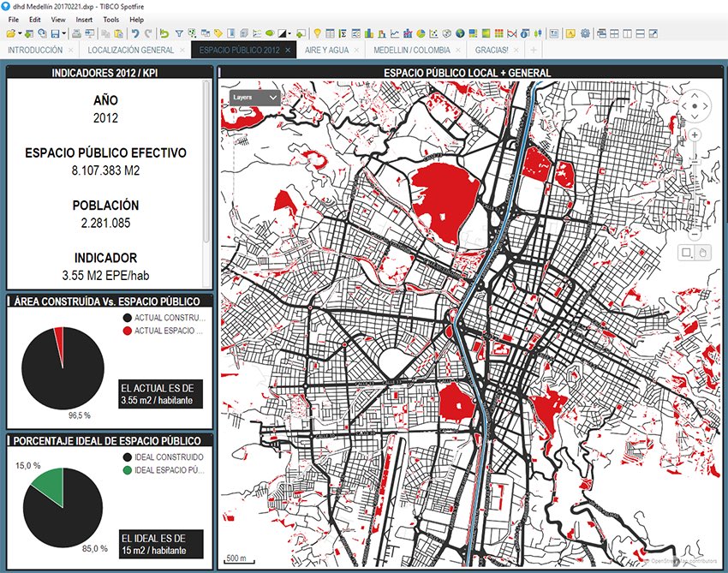Image resolution: width=728 pixels, height=573 pixels.
Task: Add a new page with the plus tab
Action: click(534, 50)
